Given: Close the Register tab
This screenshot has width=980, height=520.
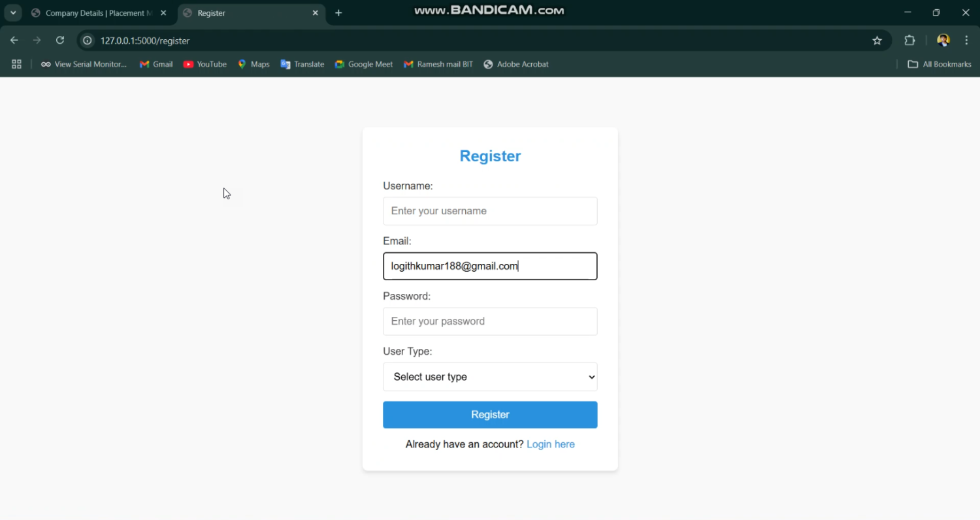Looking at the screenshot, I should coord(316,13).
